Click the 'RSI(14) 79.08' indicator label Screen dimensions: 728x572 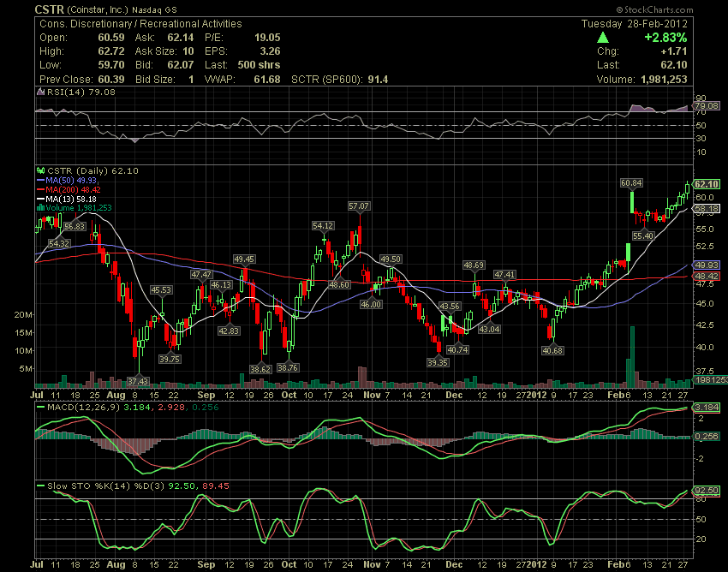click(x=81, y=92)
